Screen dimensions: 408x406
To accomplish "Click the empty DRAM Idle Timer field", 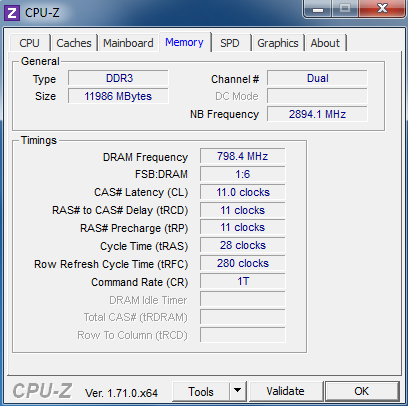I will pos(243,299).
